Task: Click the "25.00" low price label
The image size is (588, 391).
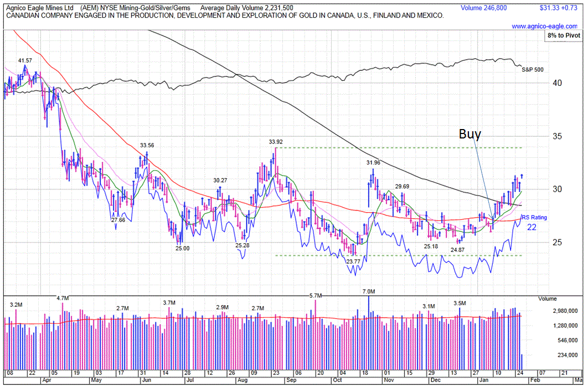Action: click(183, 249)
